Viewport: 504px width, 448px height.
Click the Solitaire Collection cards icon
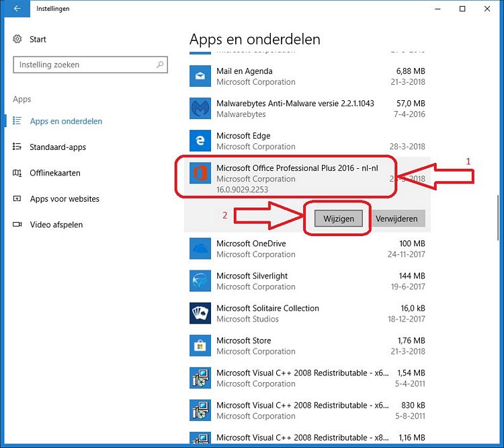tap(200, 313)
